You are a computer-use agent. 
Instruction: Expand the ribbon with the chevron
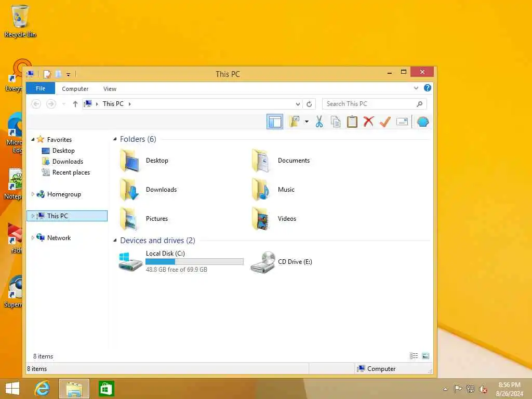pyautogui.click(x=416, y=88)
